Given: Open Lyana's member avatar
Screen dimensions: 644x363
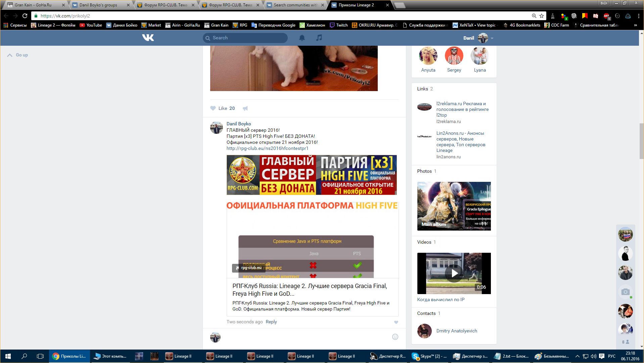Looking at the screenshot, I should tap(480, 55).
